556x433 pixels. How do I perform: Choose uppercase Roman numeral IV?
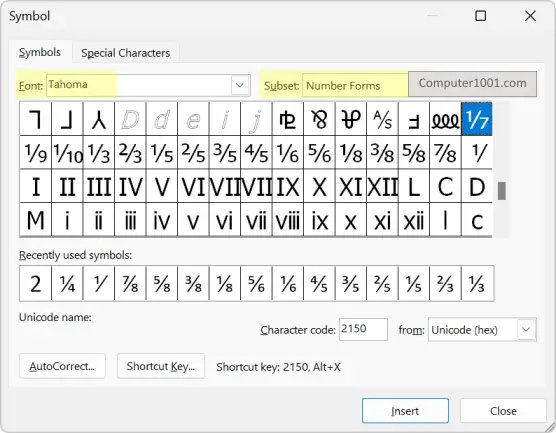coord(130,186)
